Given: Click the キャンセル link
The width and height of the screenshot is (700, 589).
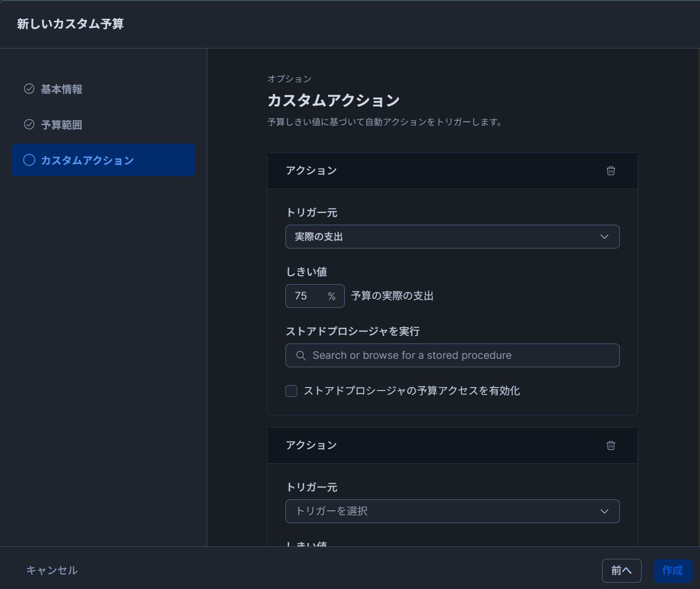Looking at the screenshot, I should coord(52,570).
